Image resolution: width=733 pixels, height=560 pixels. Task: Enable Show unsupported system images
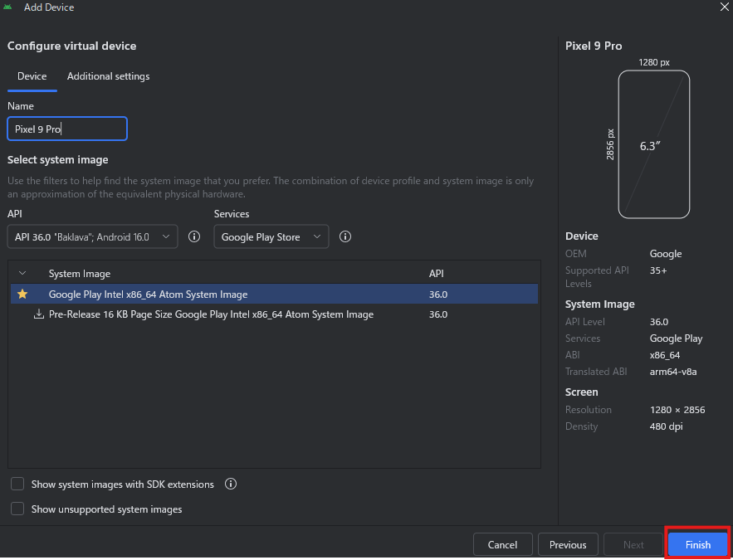click(17, 509)
